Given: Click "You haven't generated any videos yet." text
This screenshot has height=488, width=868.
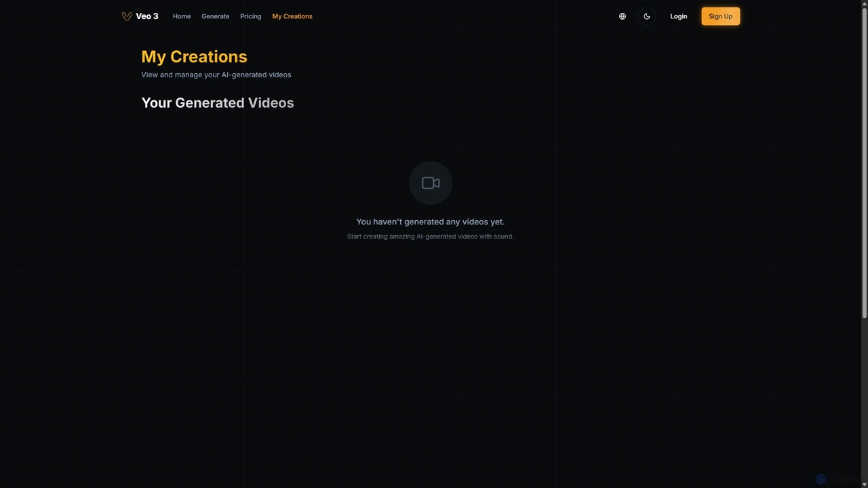Looking at the screenshot, I should (431, 222).
